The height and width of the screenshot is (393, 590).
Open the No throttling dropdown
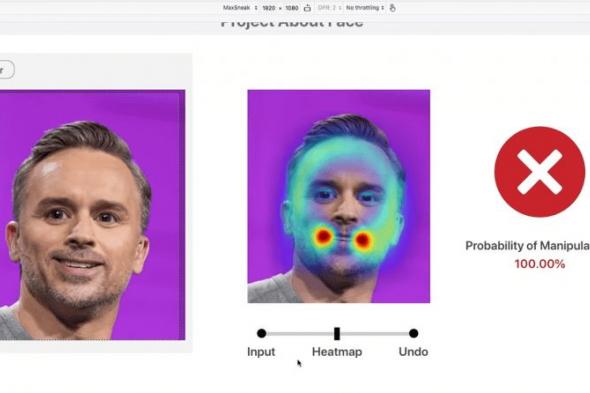(x=365, y=8)
